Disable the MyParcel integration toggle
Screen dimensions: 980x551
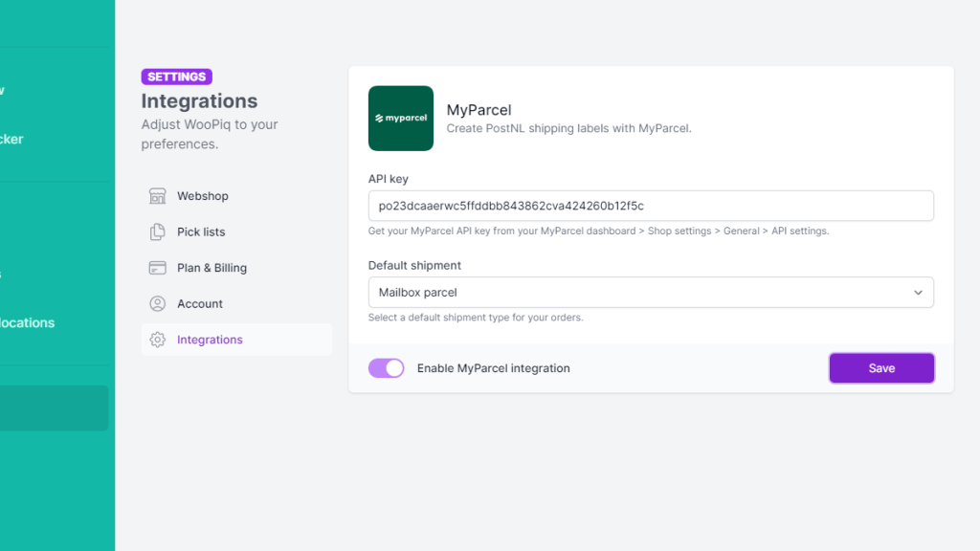pyautogui.click(x=387, y=368)
